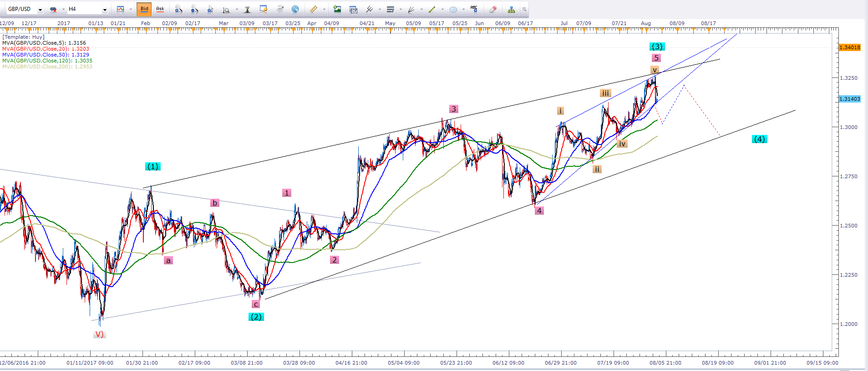Viewport: 868px width, 371px height.
Task: Click the red MVA 20 indicator label
Action: click(x=46, y=49)
